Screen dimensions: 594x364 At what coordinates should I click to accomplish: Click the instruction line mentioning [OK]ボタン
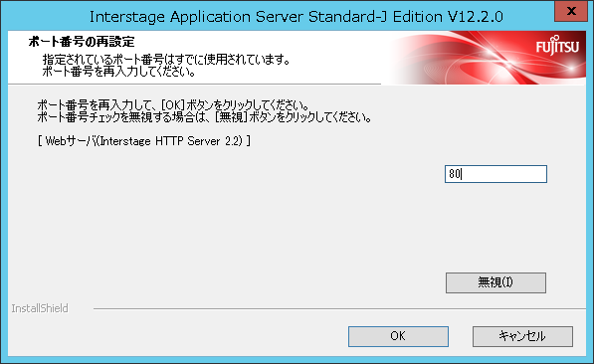point(173,104)
